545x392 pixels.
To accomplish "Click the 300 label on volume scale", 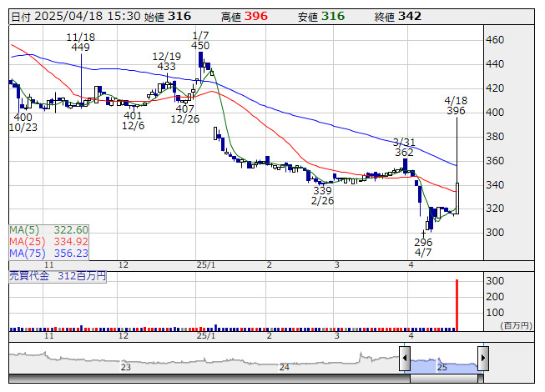I will click(495, 281).
